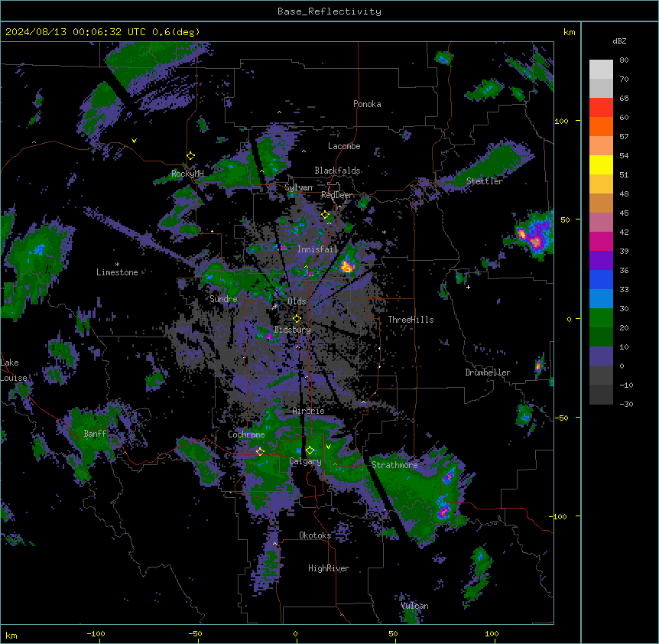Select the bright yellow swatch in dBZ legend

[x=601, y=164]
